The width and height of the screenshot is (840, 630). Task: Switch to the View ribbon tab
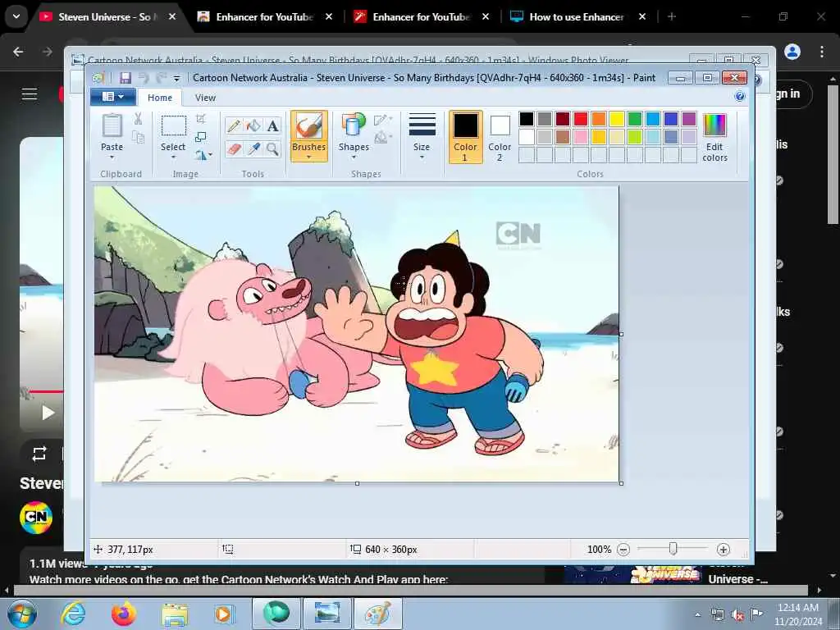[205, 98]
